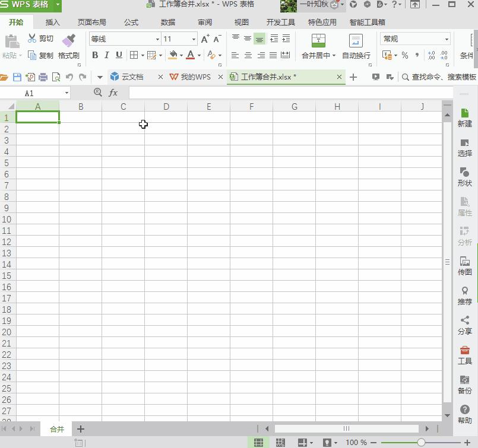
Task: Switch to the 我的WPS document tab
Action: pos(196,77)
